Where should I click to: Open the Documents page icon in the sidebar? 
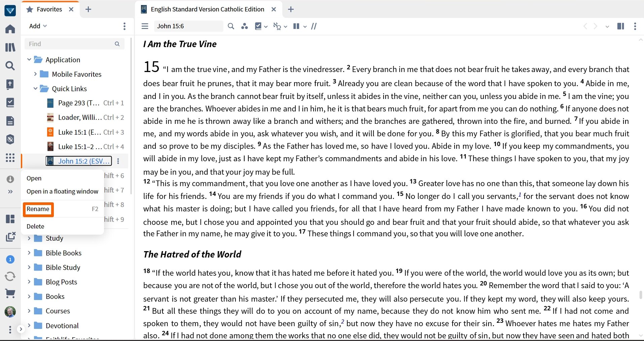coord(10,121)
